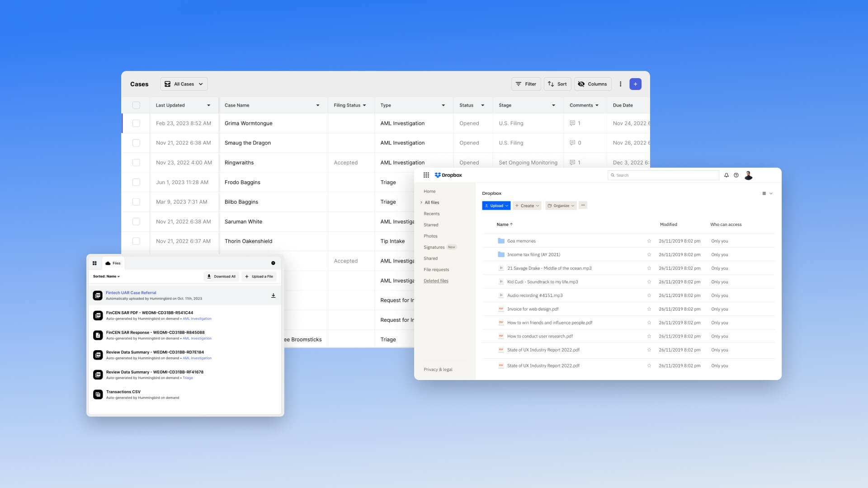Open the Dropbox app grid launcher icon
868x488 pixels.
pyautogui.click(x=426, y=175)
